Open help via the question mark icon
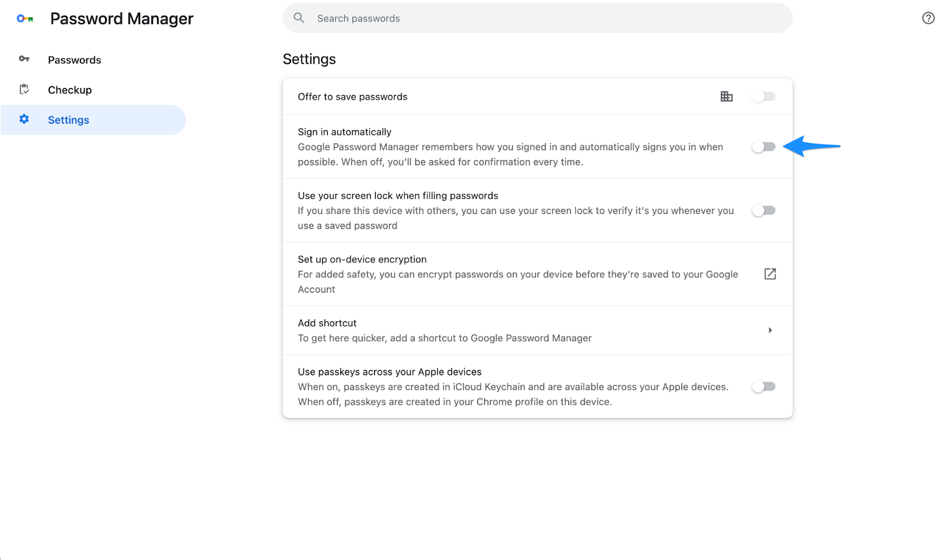This screenshot has height=560, width=939. [x=927, y=18]
